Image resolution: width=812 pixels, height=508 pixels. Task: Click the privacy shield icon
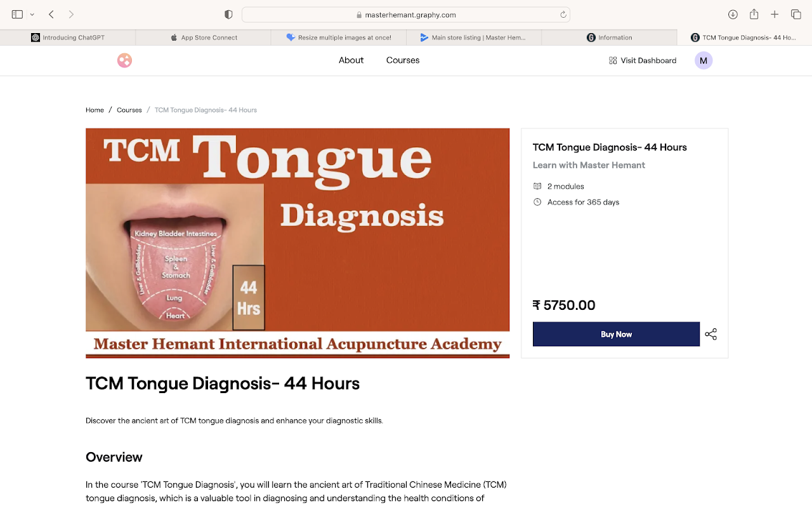(228, 15)
